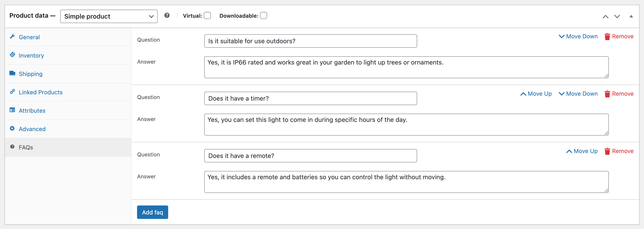Move the outdoors question down
Viewport: 644px width, 229px height.
click(x=578, y=36)
